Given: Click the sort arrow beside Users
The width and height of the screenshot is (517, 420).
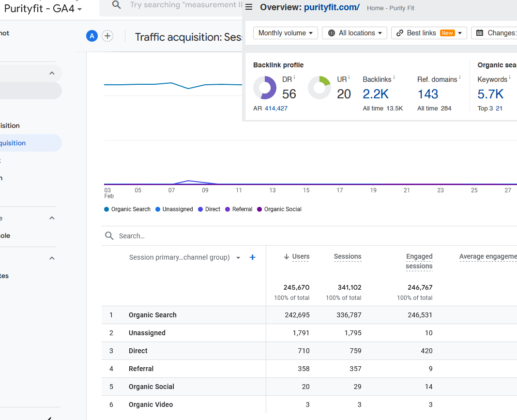Looking at the screenshot, I should click(287, 256).
